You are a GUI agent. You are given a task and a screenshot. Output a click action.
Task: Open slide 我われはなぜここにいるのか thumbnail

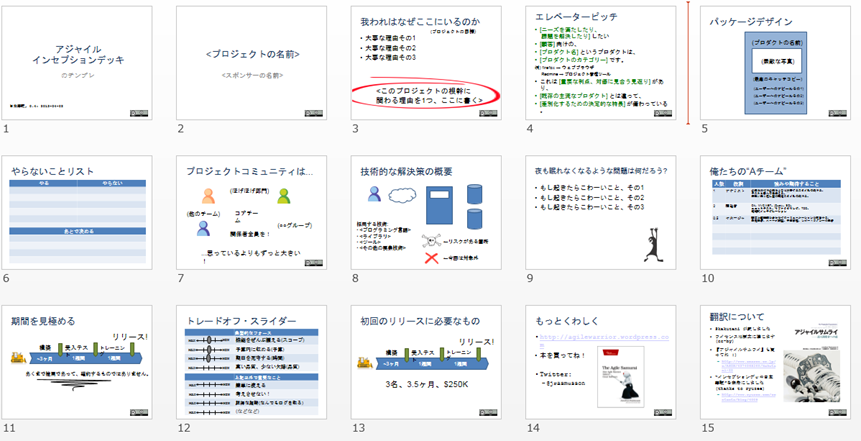click(x=426, y=63)
